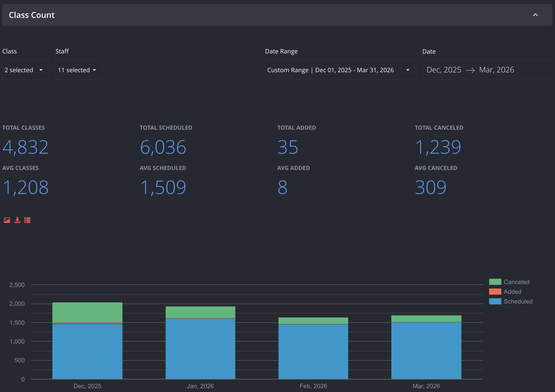Click the green Canceled legend swatch
555x392 pixels.
[x=495, y=282]
